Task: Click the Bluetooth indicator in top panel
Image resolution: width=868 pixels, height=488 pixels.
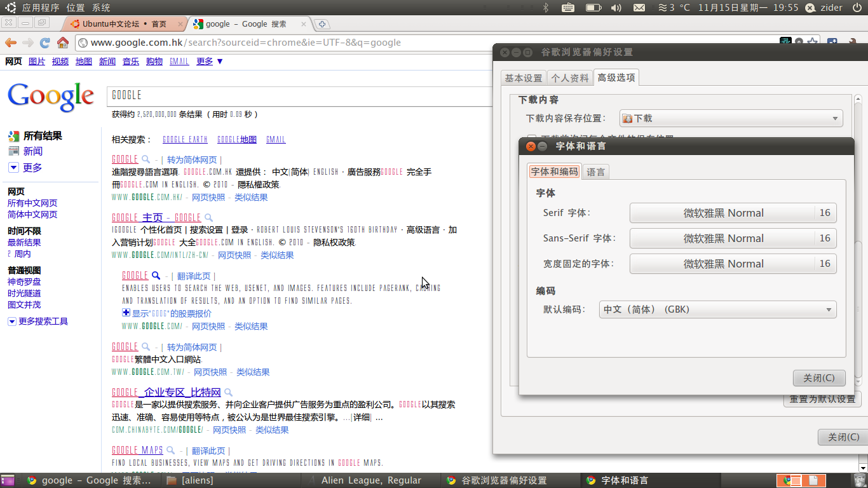Action: (x=545, y=8)
